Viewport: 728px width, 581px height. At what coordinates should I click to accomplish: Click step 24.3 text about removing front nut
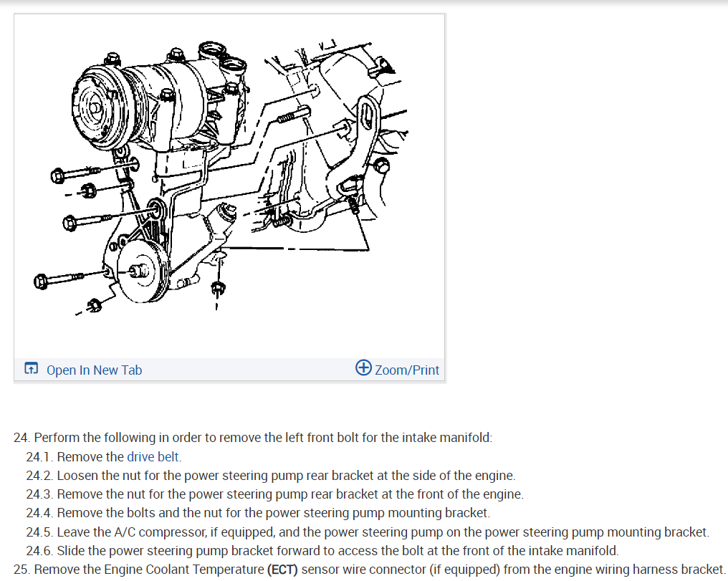[x=275, y=494]
